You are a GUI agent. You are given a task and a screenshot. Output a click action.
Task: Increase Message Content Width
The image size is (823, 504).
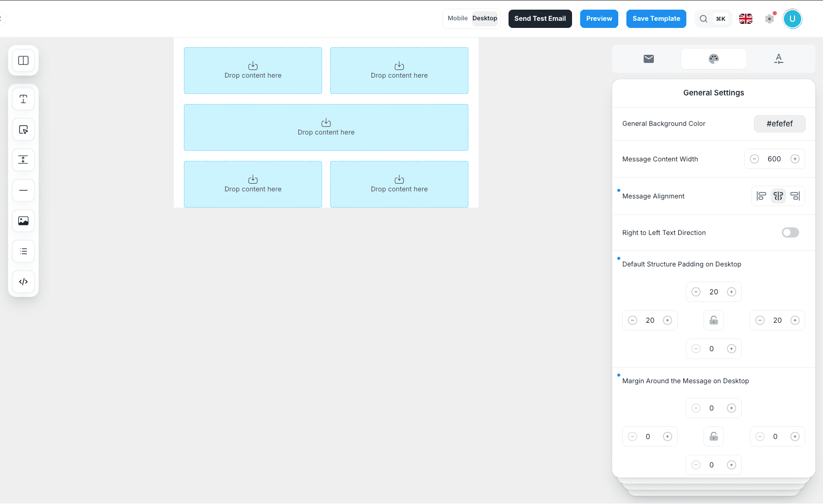pos(795,159)
